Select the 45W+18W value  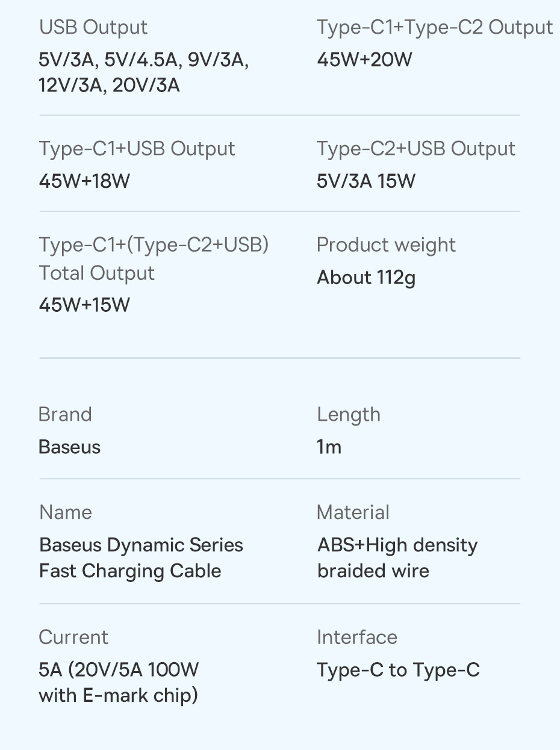[x=84, y=181]
